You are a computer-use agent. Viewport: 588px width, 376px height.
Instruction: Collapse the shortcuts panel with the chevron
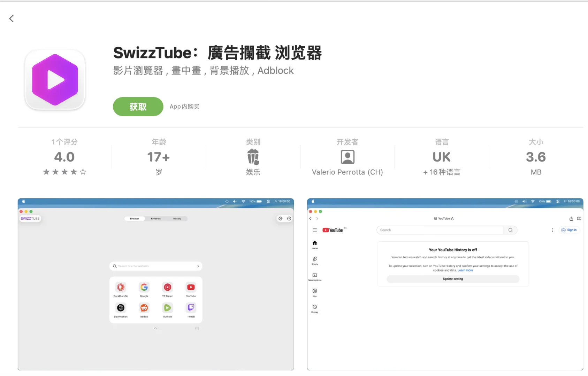(x=155, y=328)
